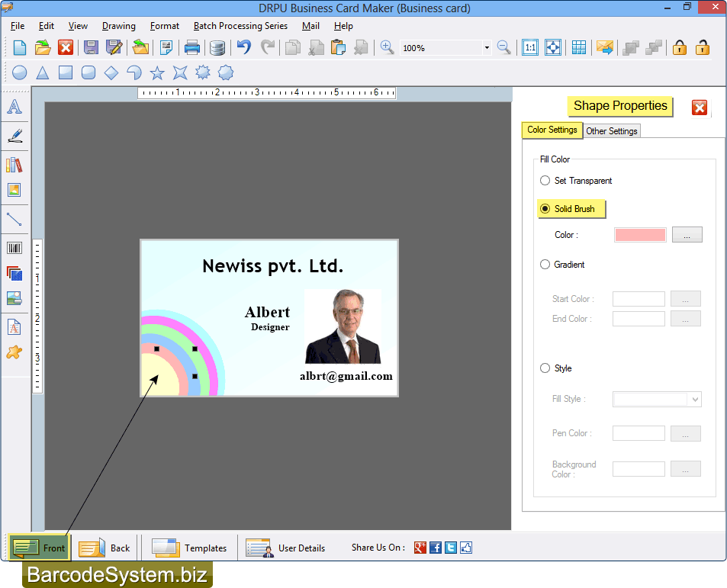
Task: Close the Shape Properties panel
Action: point(700,108)
